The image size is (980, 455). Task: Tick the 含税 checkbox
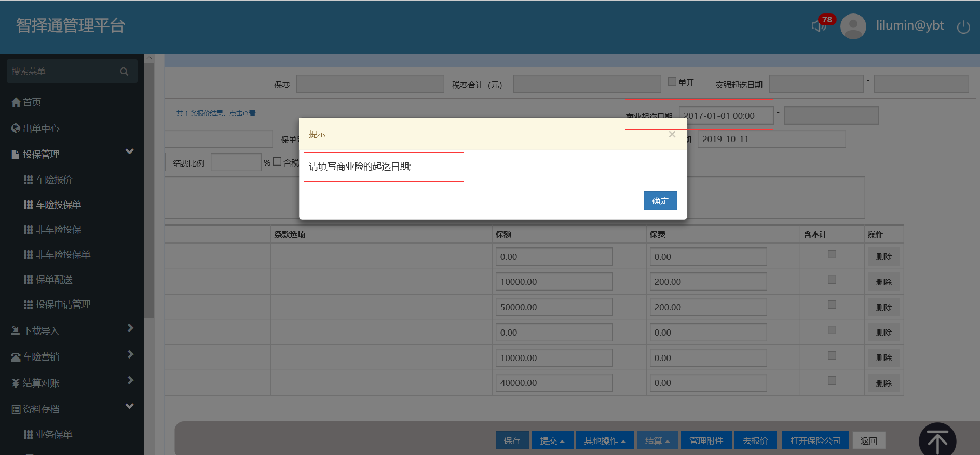[277, 161]
